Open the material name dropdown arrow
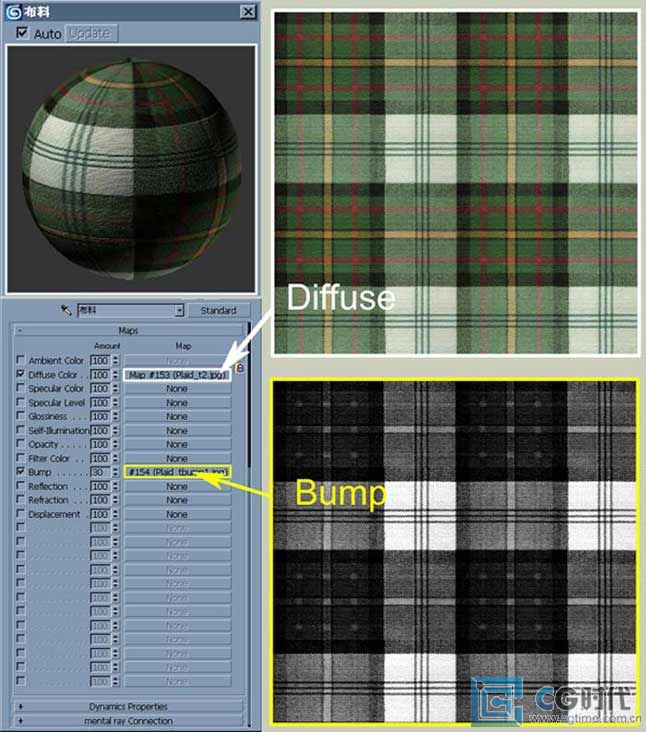 click(x=179, y=310)
